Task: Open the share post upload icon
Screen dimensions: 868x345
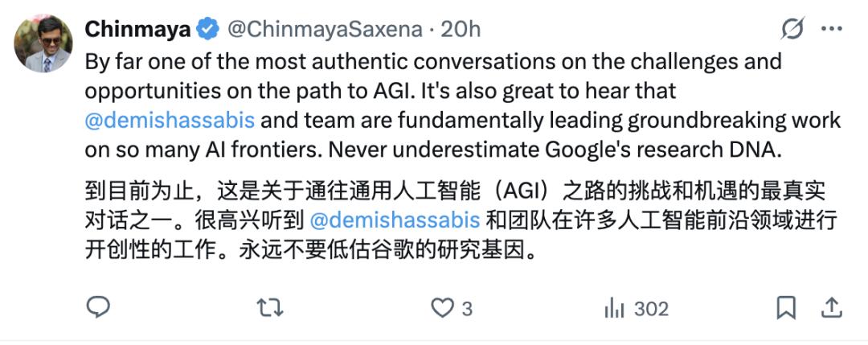Action: pyautogui.click(x=831, y=307)
